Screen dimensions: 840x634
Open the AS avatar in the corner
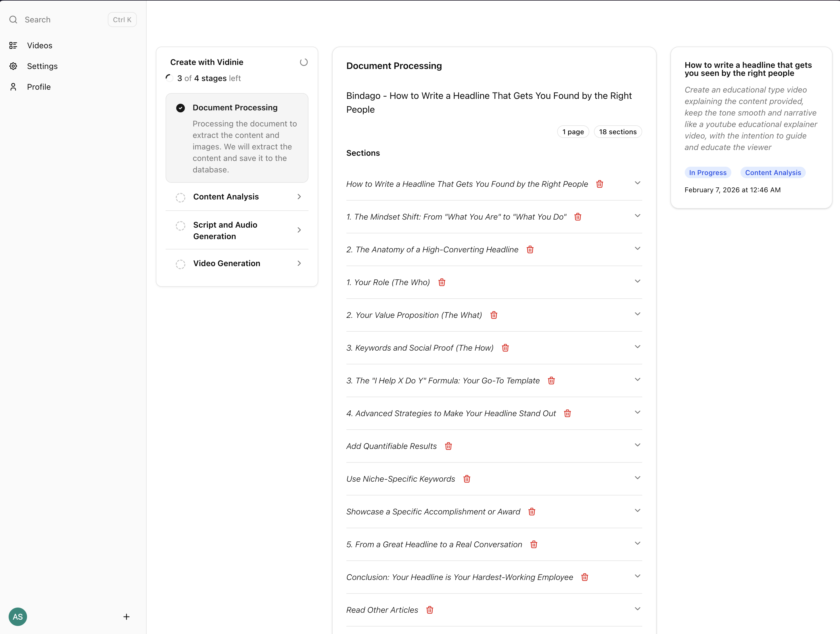(18, 616)
